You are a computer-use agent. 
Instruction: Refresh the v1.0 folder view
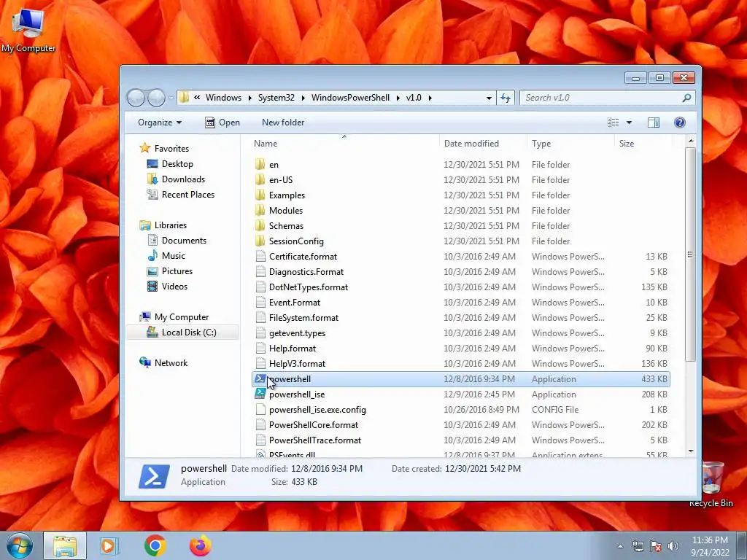(506, 98)
